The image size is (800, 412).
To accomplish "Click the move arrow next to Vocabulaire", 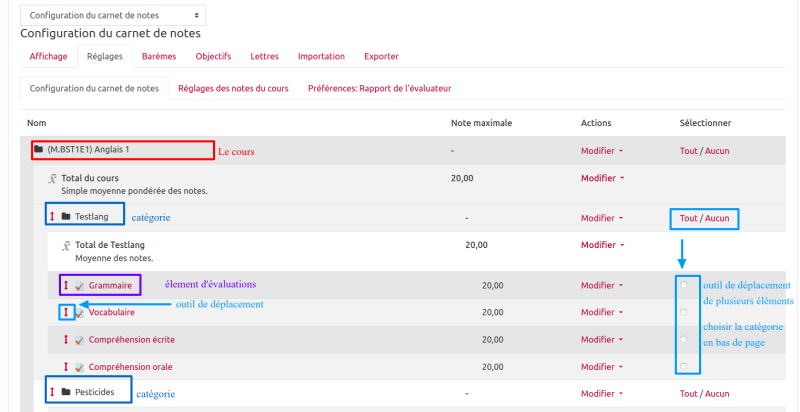I will click(66, 313).
